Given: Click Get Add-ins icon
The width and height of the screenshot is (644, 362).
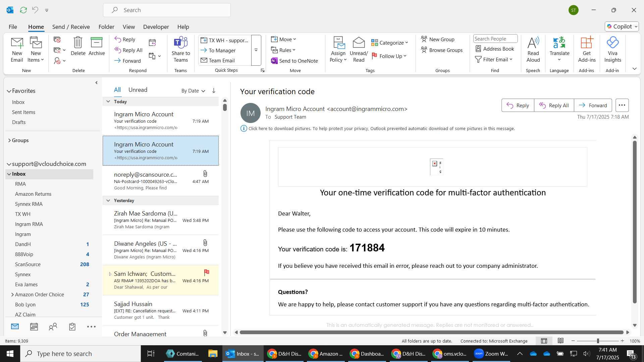Looking at the screenshot, I should pos(587,50).
